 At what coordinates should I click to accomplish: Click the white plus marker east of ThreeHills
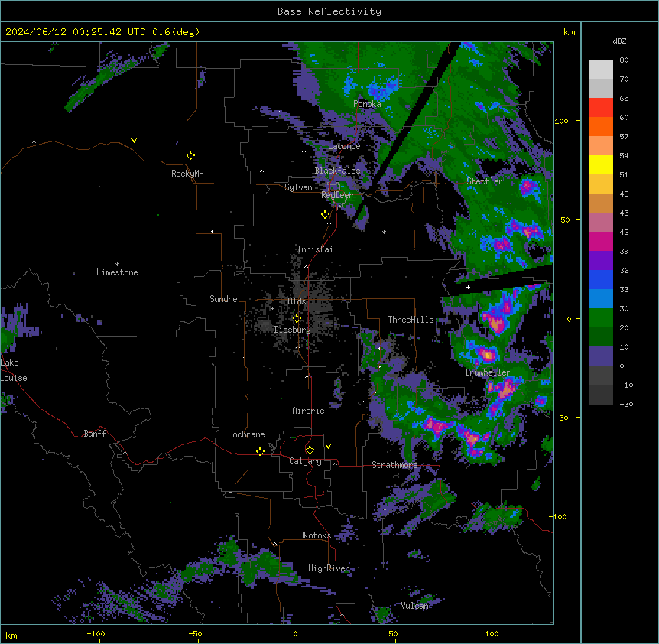click(468, 287)
